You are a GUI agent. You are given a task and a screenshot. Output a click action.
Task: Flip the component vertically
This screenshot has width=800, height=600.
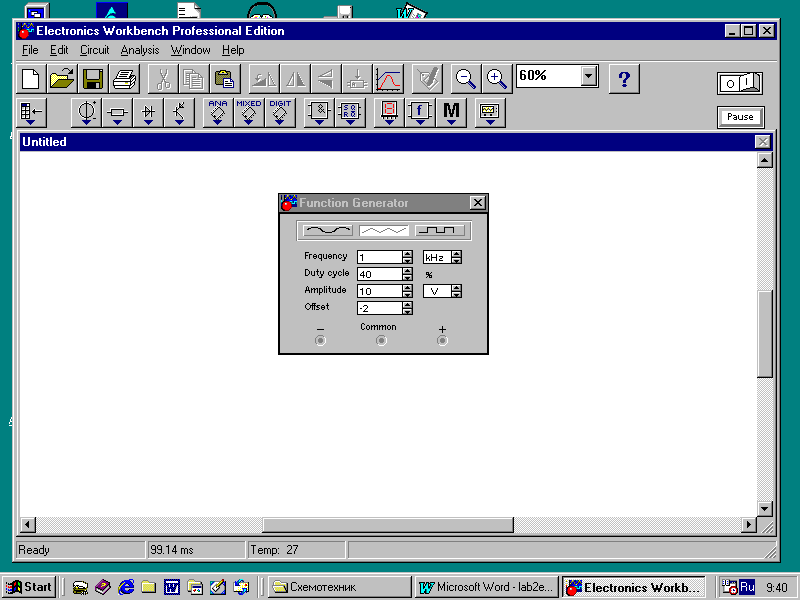point(326,79)
